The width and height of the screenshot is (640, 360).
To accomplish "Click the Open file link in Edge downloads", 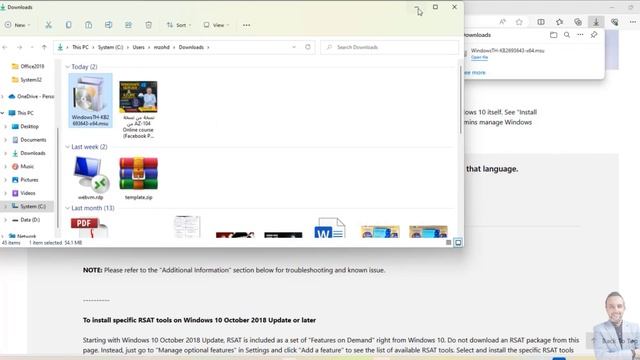I will [479, 58].
